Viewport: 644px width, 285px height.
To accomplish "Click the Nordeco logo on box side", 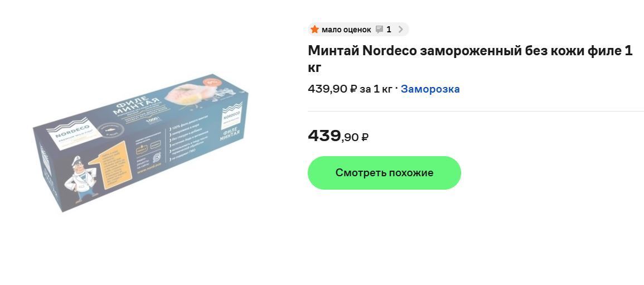I will tap(231, 115).
